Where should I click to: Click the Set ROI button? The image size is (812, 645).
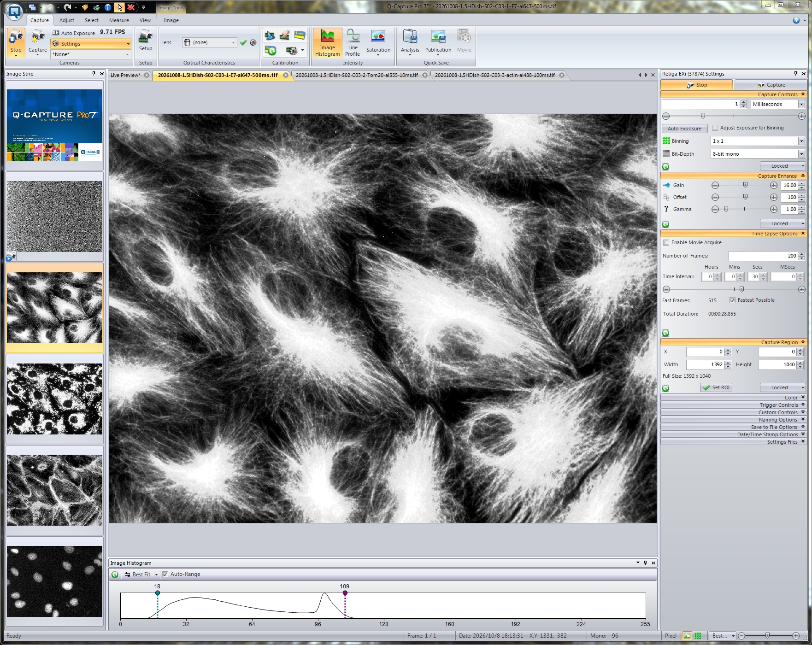716,387
